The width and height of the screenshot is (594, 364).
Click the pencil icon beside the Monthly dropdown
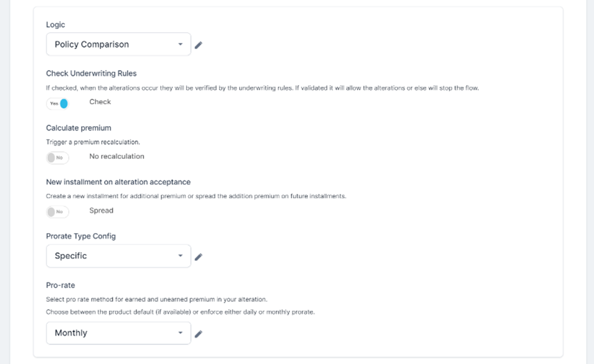coord(198,334)
